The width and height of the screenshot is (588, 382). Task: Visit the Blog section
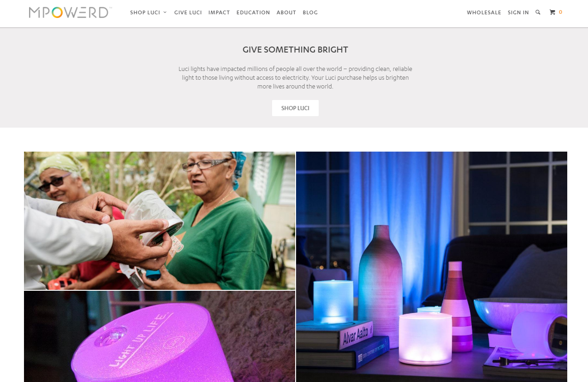click(310, 12)
